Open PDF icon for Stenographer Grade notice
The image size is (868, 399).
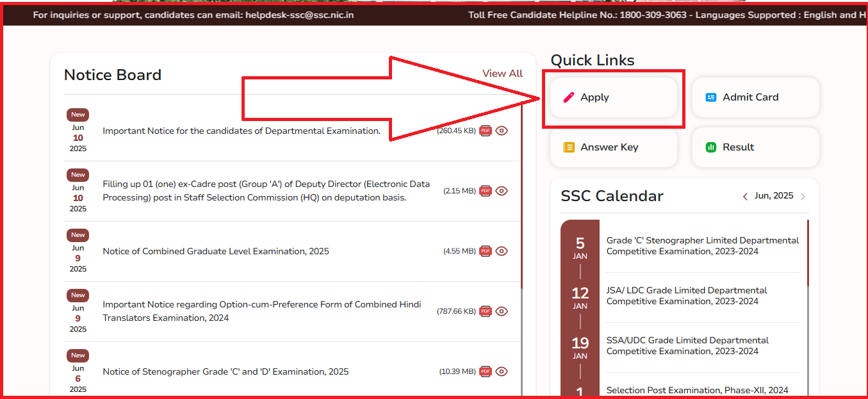coord(486,371)
